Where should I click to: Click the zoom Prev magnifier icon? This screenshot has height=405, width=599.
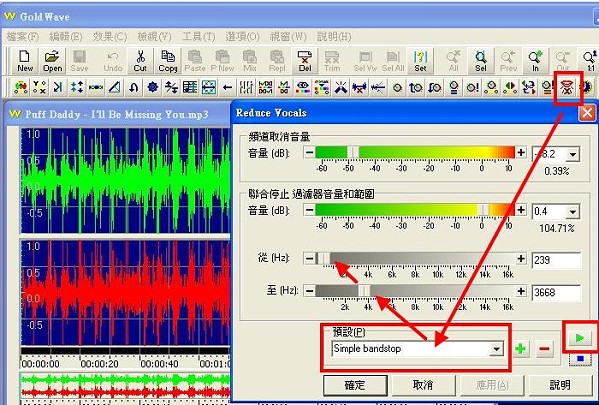coord(508,61)
